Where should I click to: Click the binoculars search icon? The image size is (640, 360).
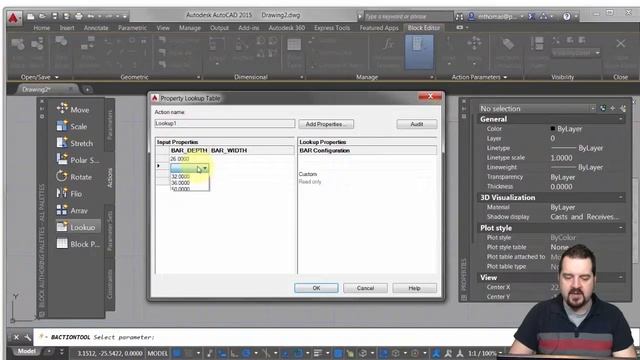460,17
